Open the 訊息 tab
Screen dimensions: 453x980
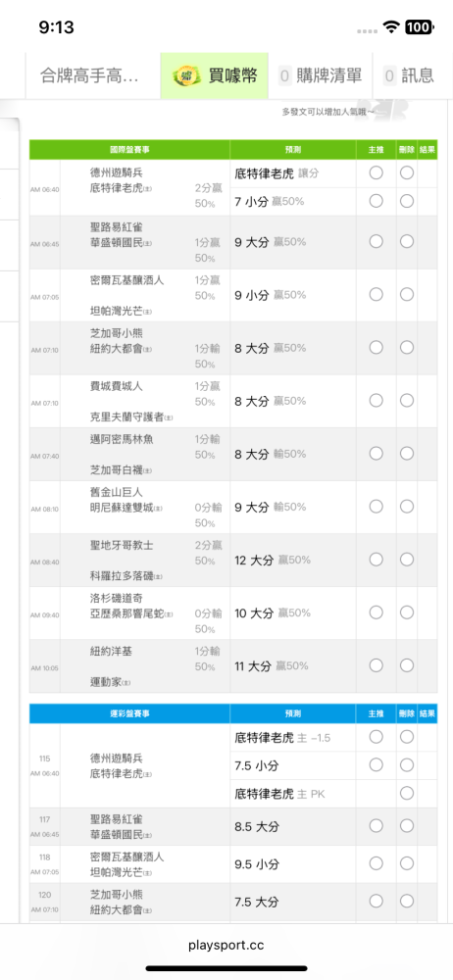tap(409, 75)
